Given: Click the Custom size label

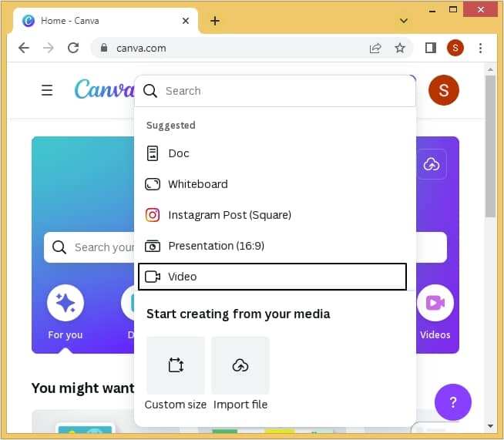Looking at the screenshot, I should click(176, 405).
